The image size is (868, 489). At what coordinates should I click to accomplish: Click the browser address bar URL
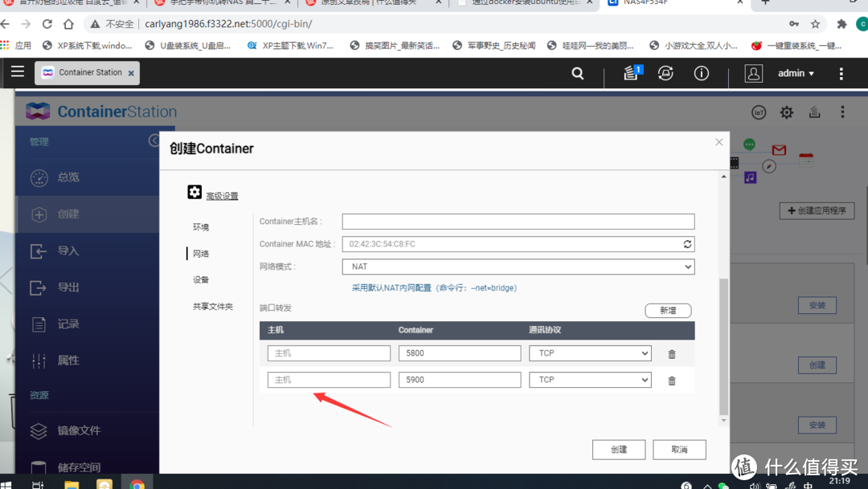click(x=228, y=24)
